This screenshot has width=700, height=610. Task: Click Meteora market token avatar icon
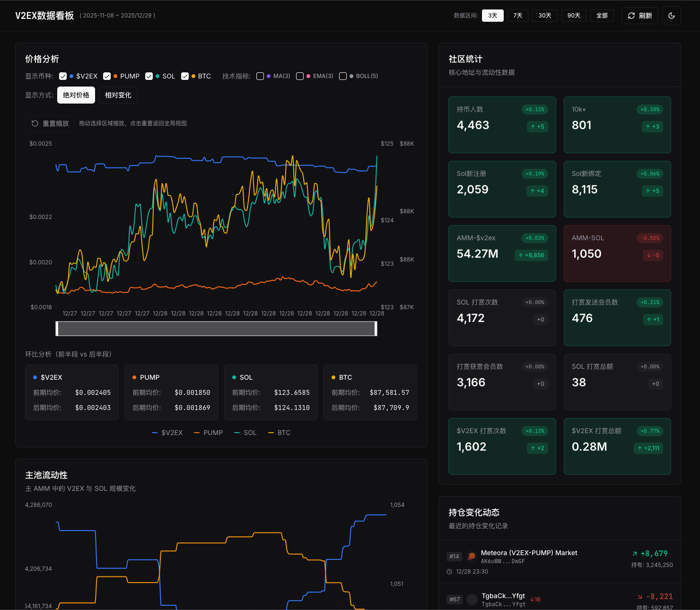click(x=471, y=557)
